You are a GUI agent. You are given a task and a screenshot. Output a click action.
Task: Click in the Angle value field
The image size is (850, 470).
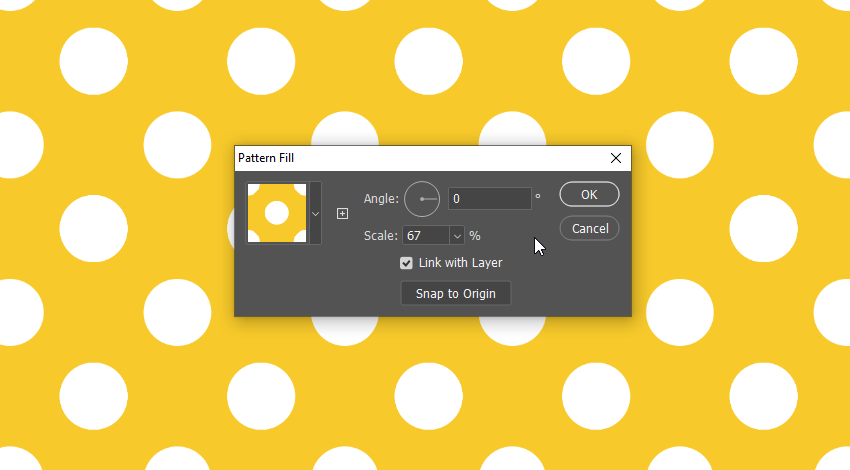click(488, 199)
